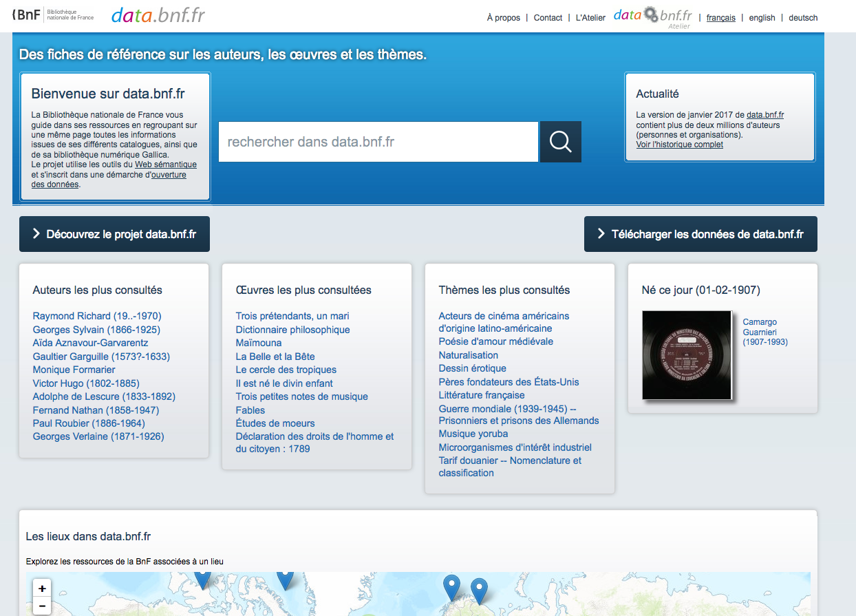This screenshot has height=616, width=856.
Task: Open Il est né le divin enfant
Action: coord(284,383)
